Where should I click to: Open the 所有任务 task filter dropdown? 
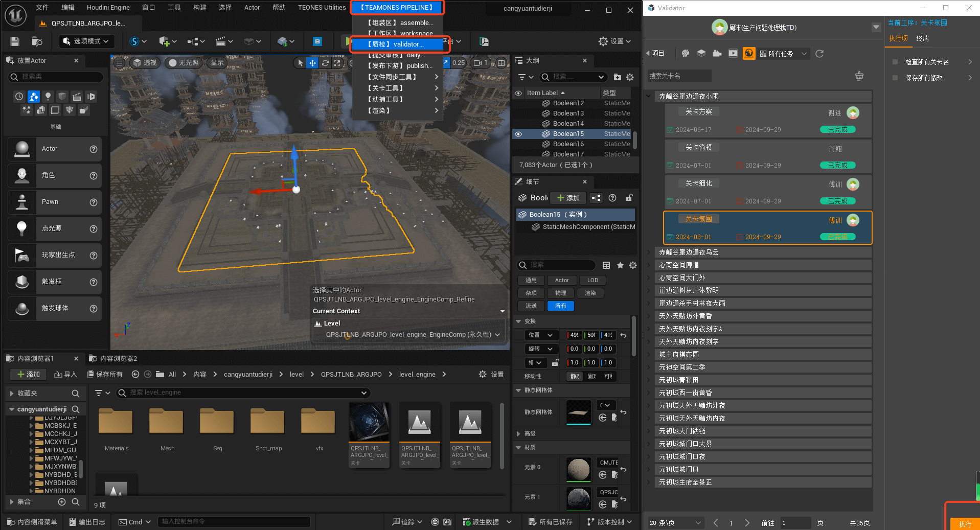pos(783,54)
